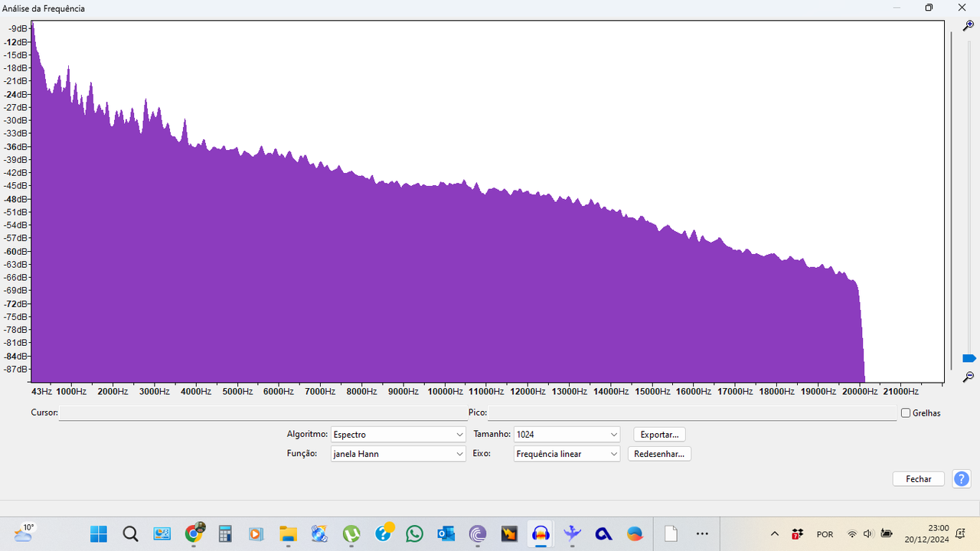Open the red gift tray icon
980x551 pixels.
point(797,533)
